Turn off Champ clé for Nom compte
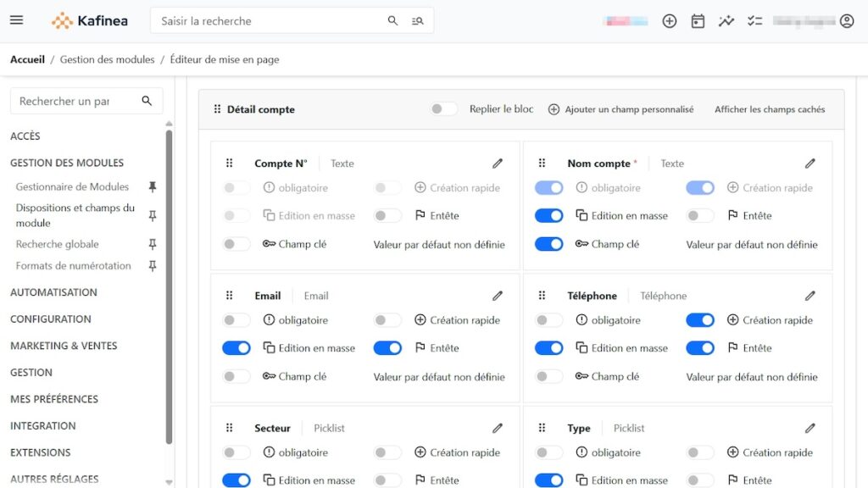Image resolution: width=868 pixels, height=488 pixels. coord(549,244)
